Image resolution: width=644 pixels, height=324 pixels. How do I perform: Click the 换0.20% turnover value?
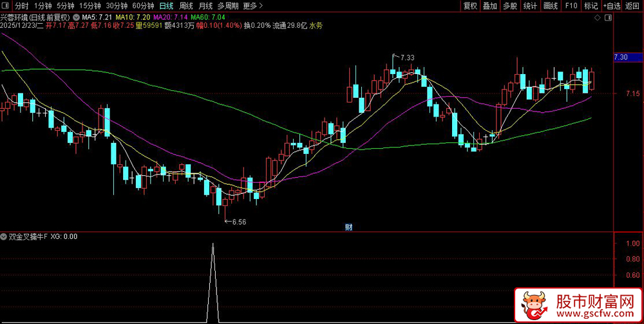pos(257,26)
